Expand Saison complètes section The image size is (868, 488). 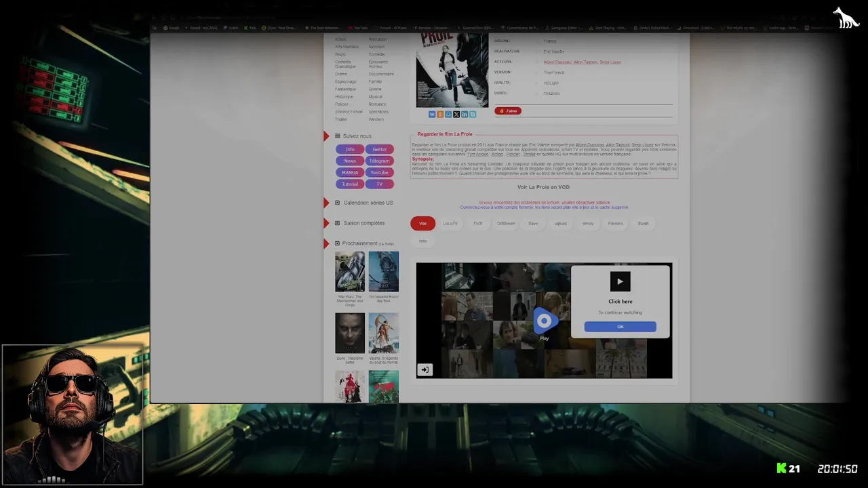(x=359, y=223)
